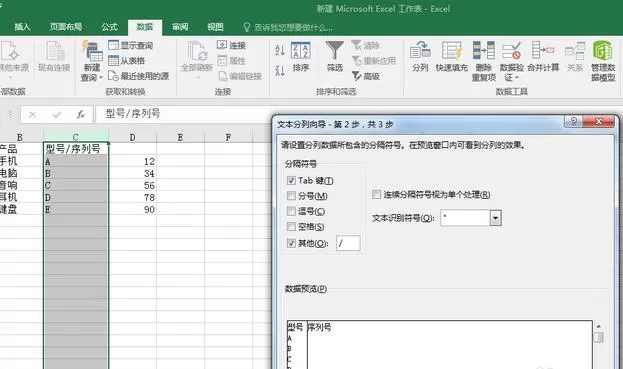Enable 连续分隔符号视为单个处理 checkbox
The height and width of the screenshot is (369, 623).
point(376,195)
